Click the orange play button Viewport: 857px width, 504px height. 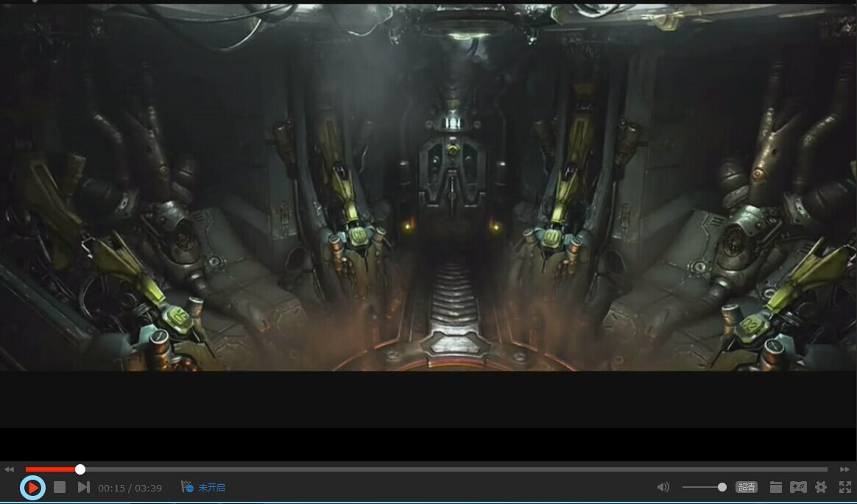pyautogui.click(x=32, y=488)
